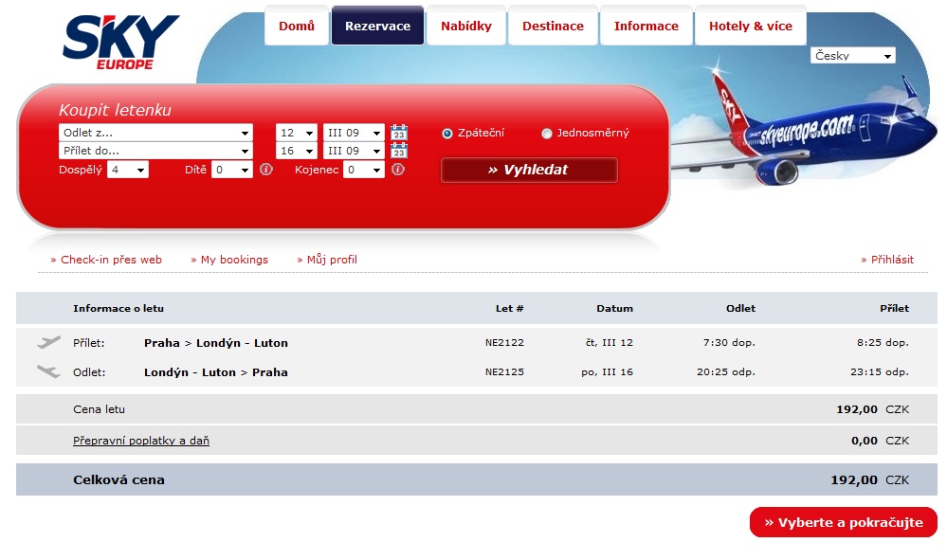
Task: Expand the Dítě child count dropdown
Action: coord(232,170)
